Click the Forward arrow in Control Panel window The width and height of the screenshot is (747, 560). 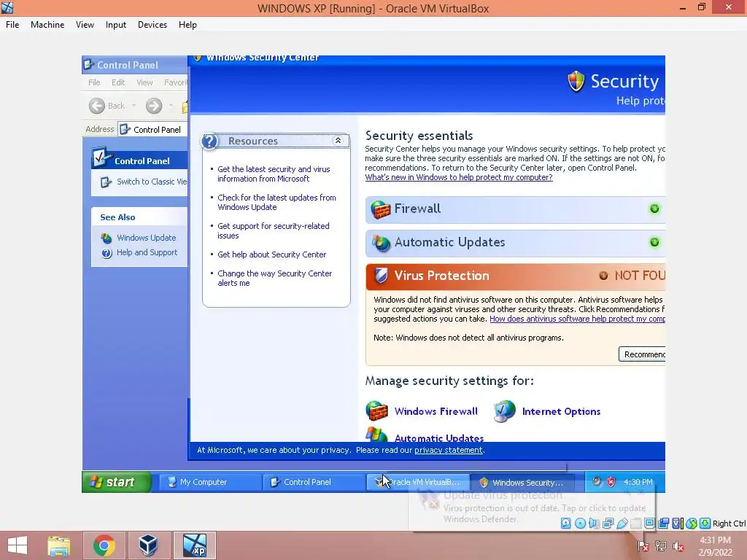click(154, 106)
